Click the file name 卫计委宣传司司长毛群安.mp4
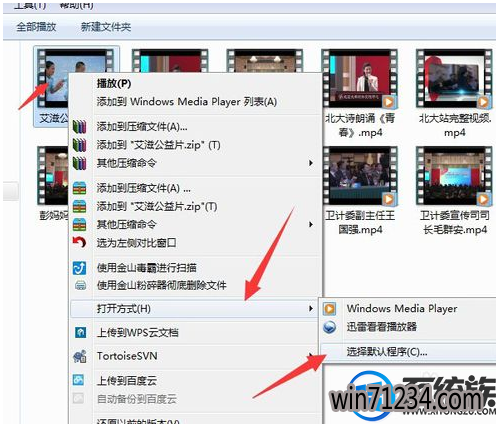 coord(455,223)
